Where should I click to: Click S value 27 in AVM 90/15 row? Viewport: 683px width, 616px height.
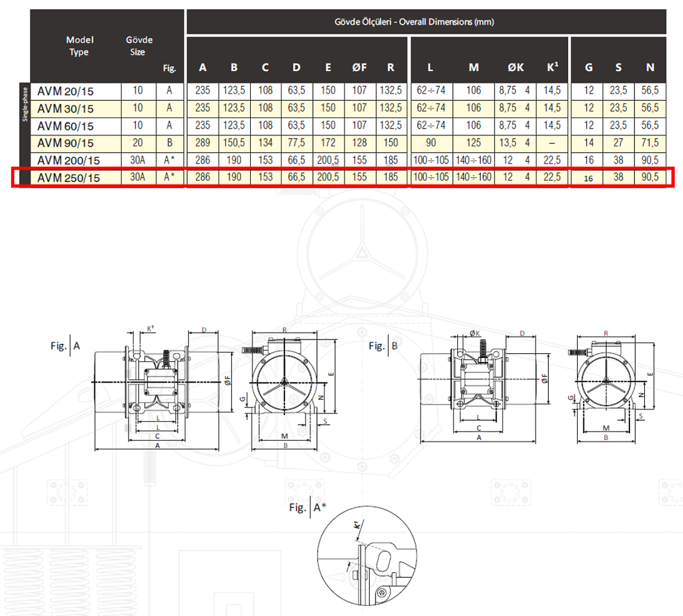coord(619,143)
